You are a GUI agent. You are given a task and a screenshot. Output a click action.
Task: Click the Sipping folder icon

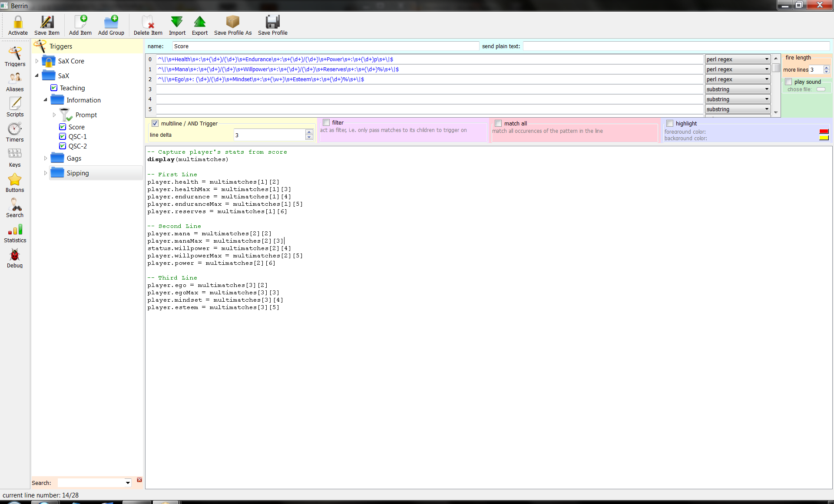click(x=57, y=172)
